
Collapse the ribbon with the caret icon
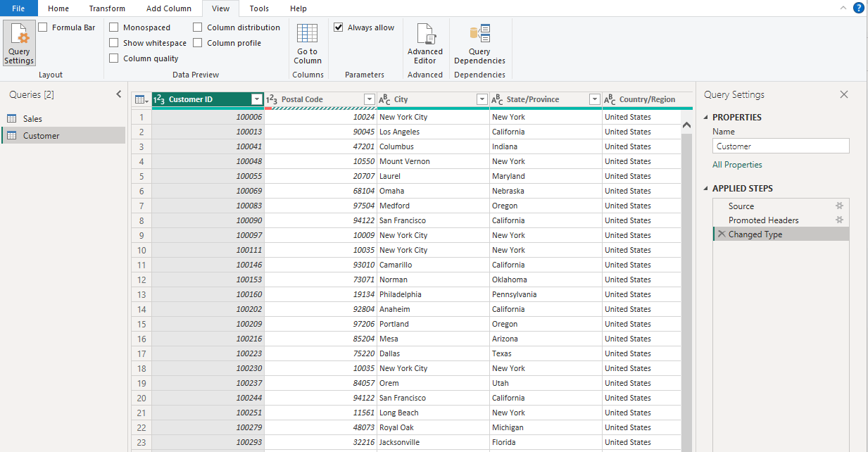843,8
